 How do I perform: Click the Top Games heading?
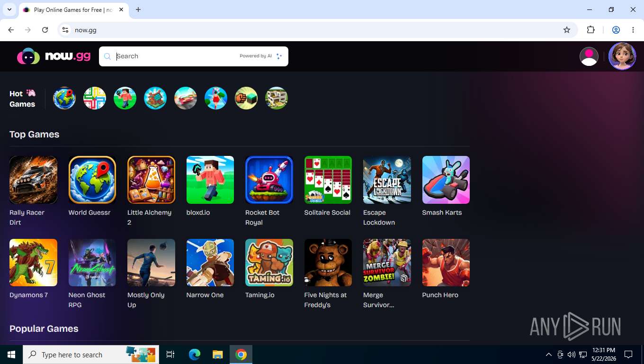[x=34, y=134]
